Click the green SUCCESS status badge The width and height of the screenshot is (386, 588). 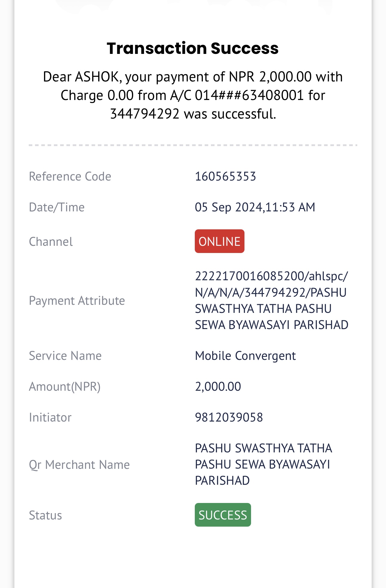223,515
